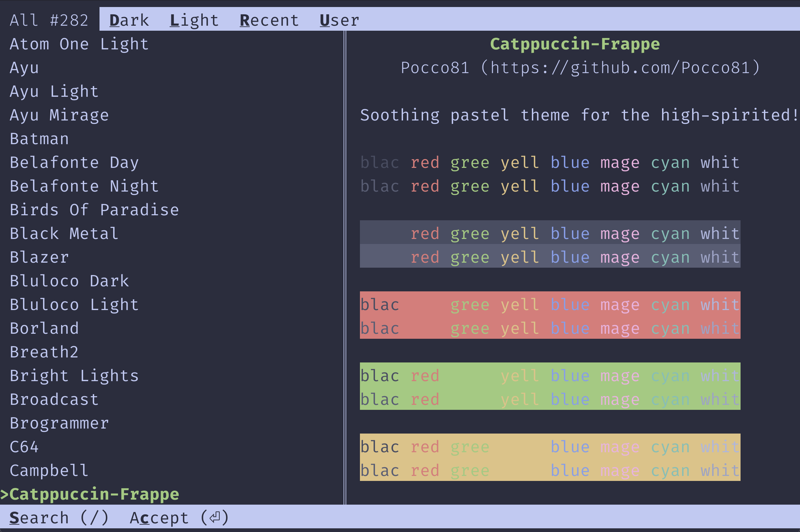Pick the Batman theme
800x532 pixels.
39,139
